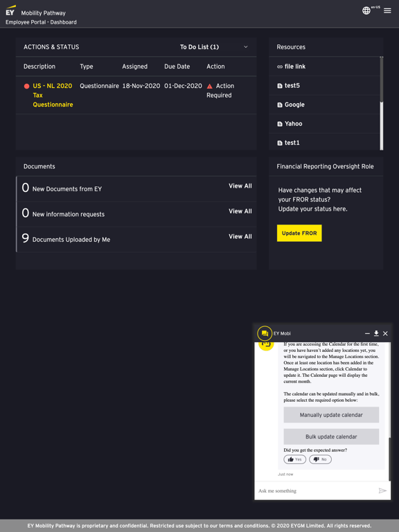Click the Action column header
This screenshot has height=532, width=399.
tap(215, 66)
